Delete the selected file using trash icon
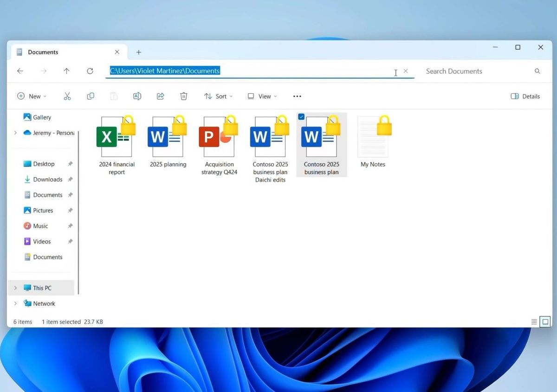The width and height of the screenshot is (557, 392). click(x=183, y=96)
